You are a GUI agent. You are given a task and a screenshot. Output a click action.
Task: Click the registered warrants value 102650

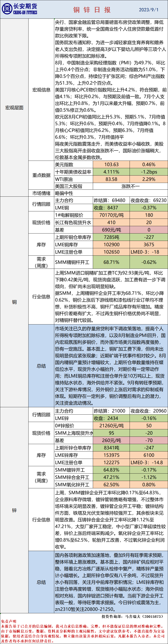[111, 252]
